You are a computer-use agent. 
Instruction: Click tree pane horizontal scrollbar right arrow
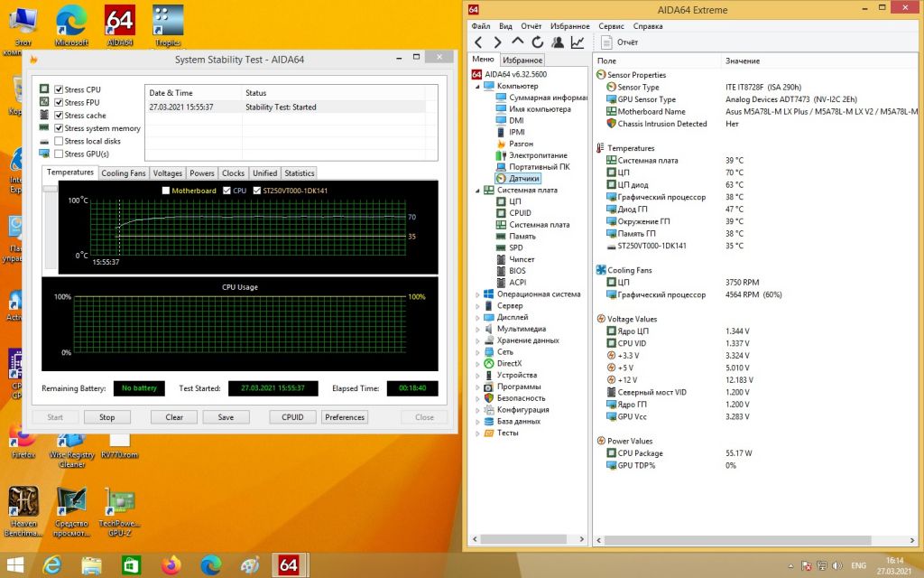582,539
